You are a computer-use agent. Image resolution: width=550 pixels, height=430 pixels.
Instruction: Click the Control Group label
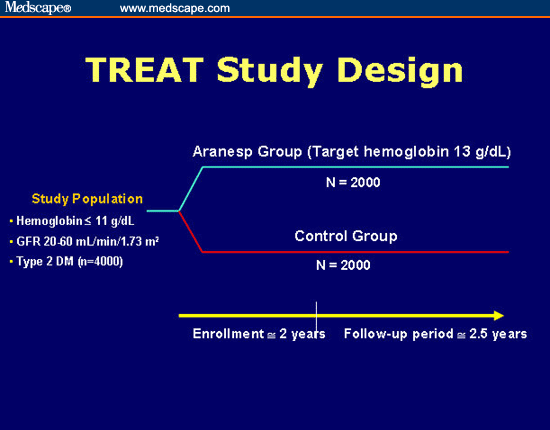346,236
